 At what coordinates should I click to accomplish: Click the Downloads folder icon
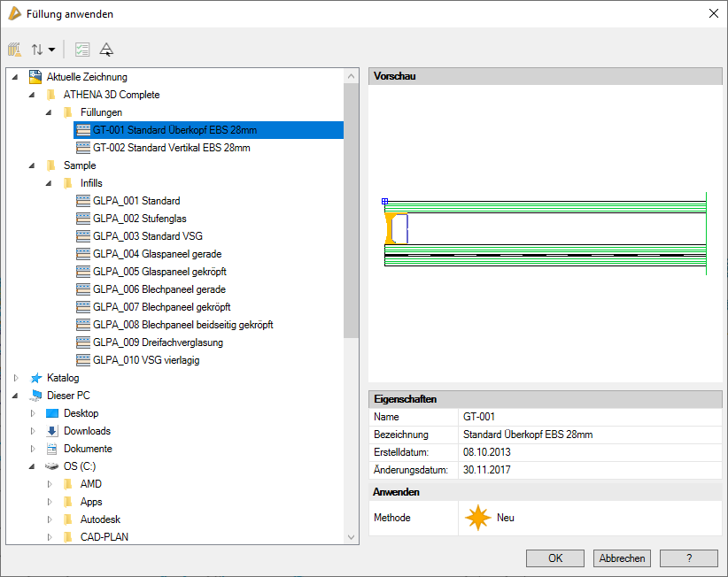[x=52, y=431]
